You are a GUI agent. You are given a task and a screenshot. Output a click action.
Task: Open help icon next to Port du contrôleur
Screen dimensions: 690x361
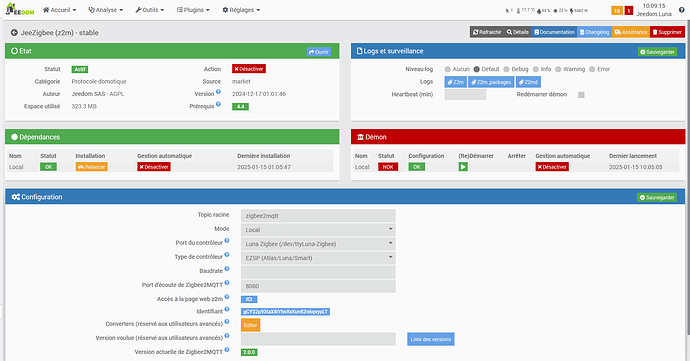coord(227,241)
